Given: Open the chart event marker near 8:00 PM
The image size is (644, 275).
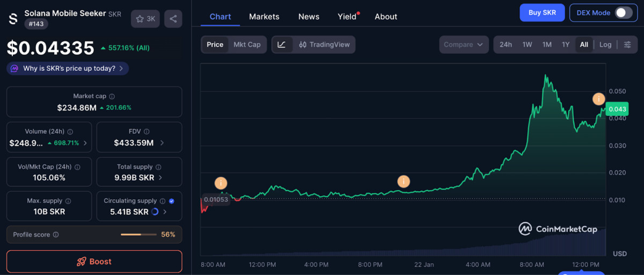Looking at the screenshot, I should pyautogui.click(x=404, y=182).
